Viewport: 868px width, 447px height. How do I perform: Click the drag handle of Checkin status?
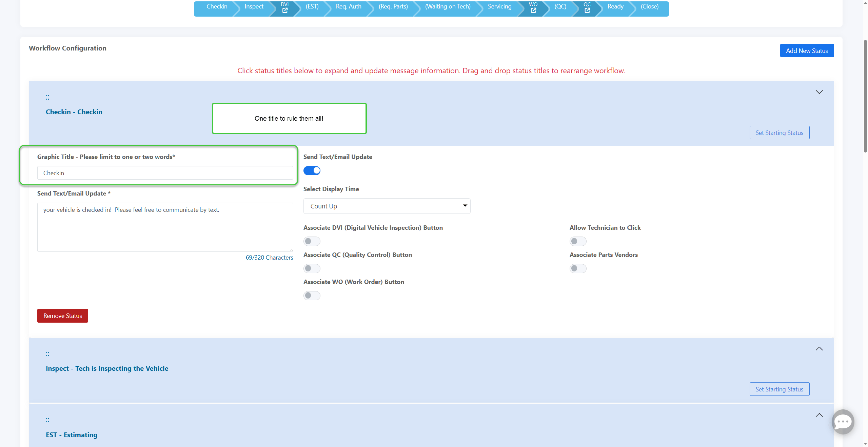[47, 97]
